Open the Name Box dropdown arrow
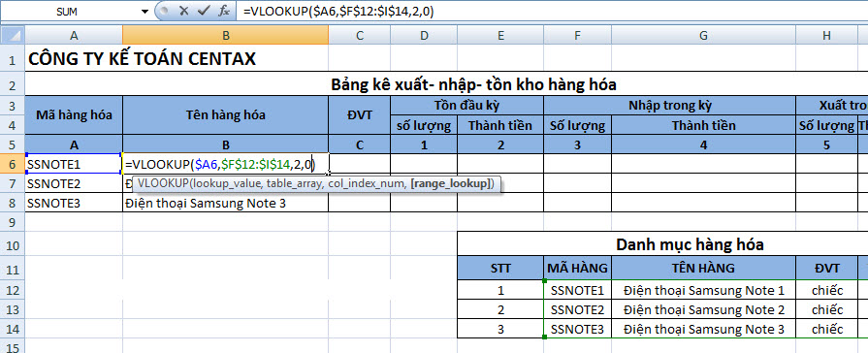 click(x=145, y=11)
